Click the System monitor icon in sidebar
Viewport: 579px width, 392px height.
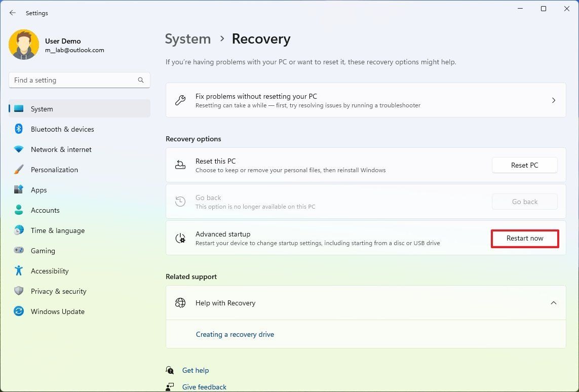[x=18, y=109]
